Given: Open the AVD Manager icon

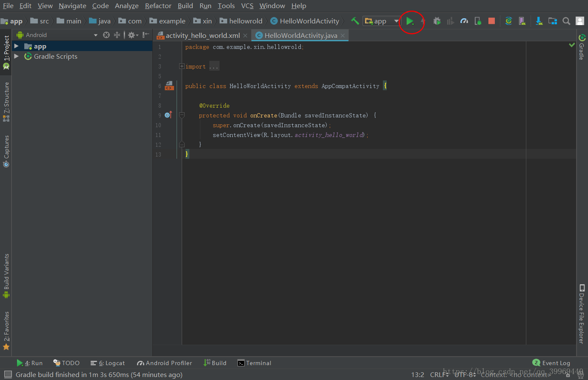Looking at the screenshot, I should 522,21.
